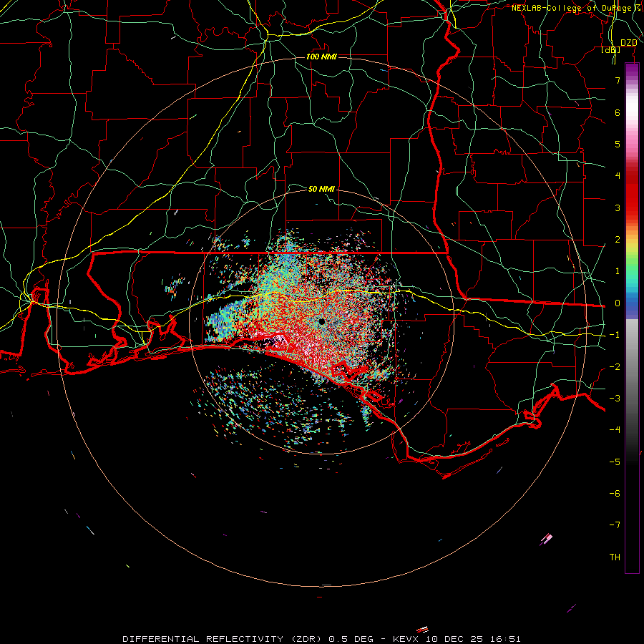644x644 pixels.
Task: Click the 0 value on the color scale
Action: (618, 303)
